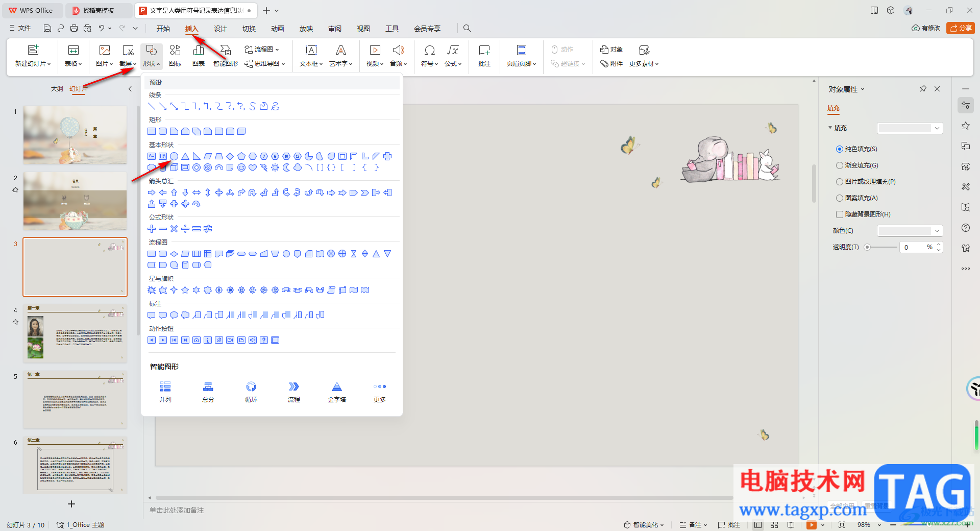Image resolution: width=980 pixels, height=531 pixels.
Task: Open the Animation ribbon tab
Action: tap(277, 29)
